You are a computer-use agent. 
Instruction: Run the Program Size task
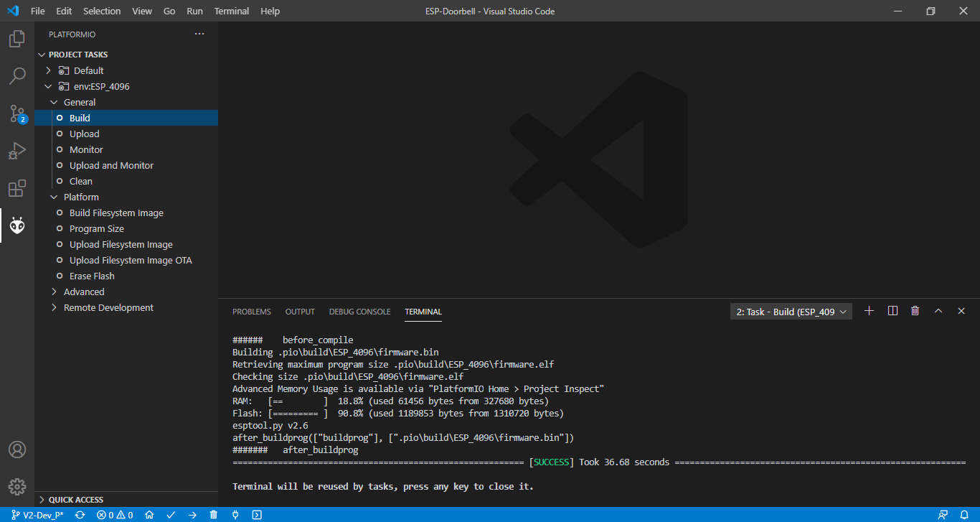[x=126, y=228]
